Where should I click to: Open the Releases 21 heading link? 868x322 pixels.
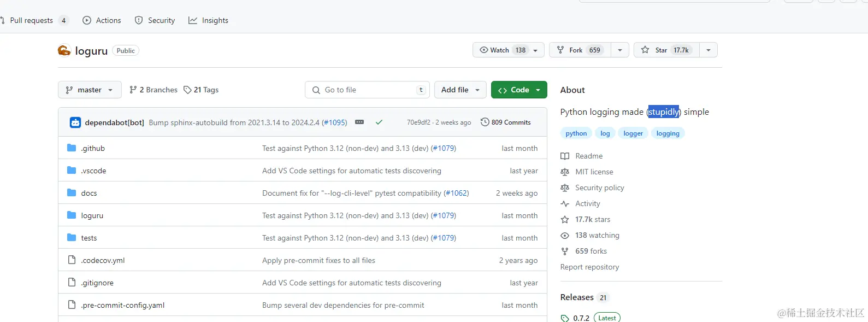point(584,297)
